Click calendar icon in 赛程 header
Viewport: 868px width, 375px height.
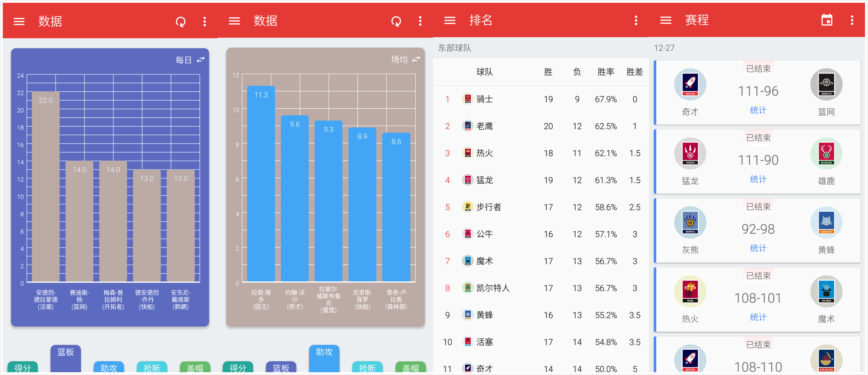tap(827, 20)
